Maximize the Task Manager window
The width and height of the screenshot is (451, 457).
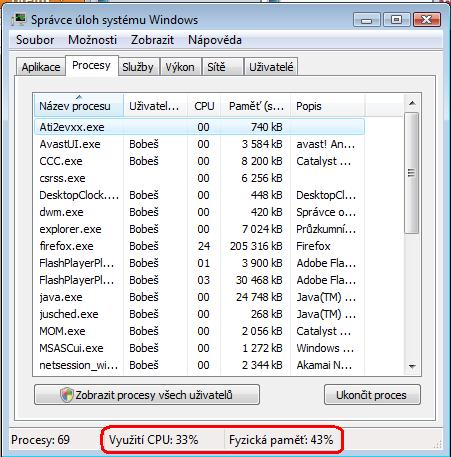396,20
